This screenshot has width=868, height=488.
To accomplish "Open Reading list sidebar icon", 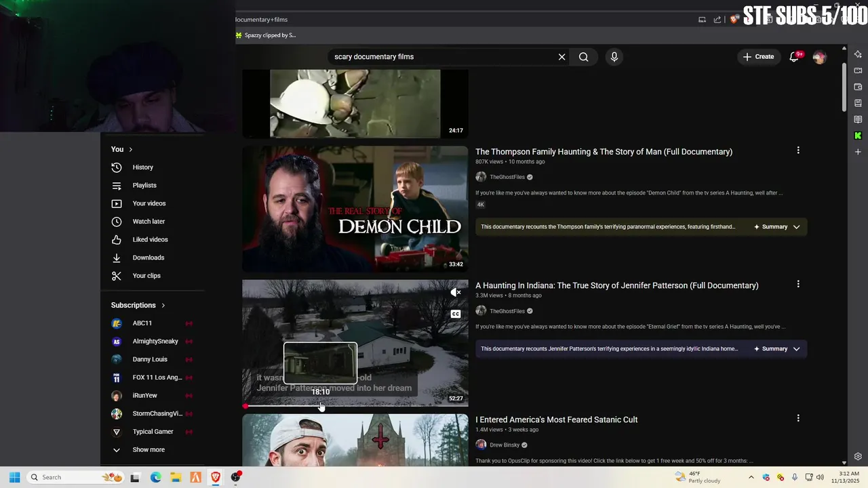I will point(858,119).
